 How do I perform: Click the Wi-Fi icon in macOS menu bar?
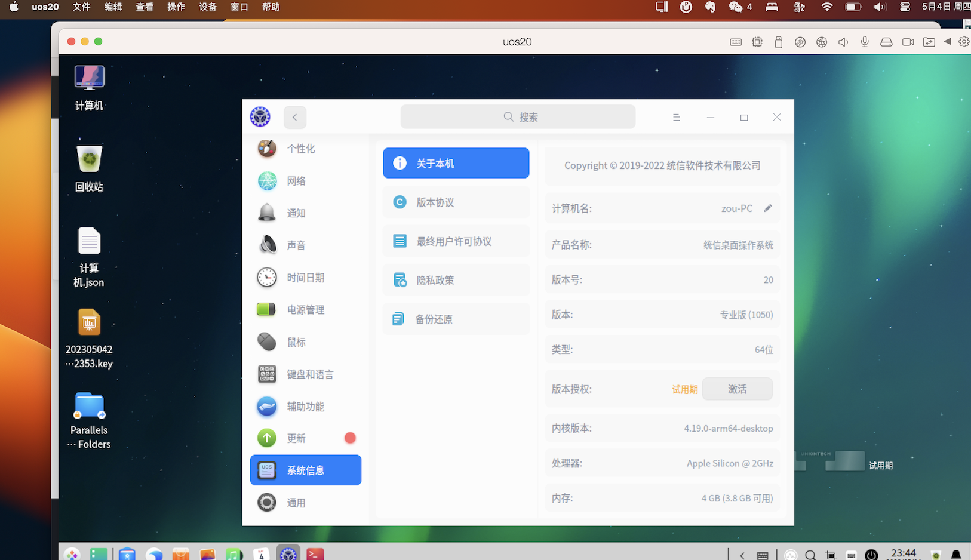coord(827,7)
